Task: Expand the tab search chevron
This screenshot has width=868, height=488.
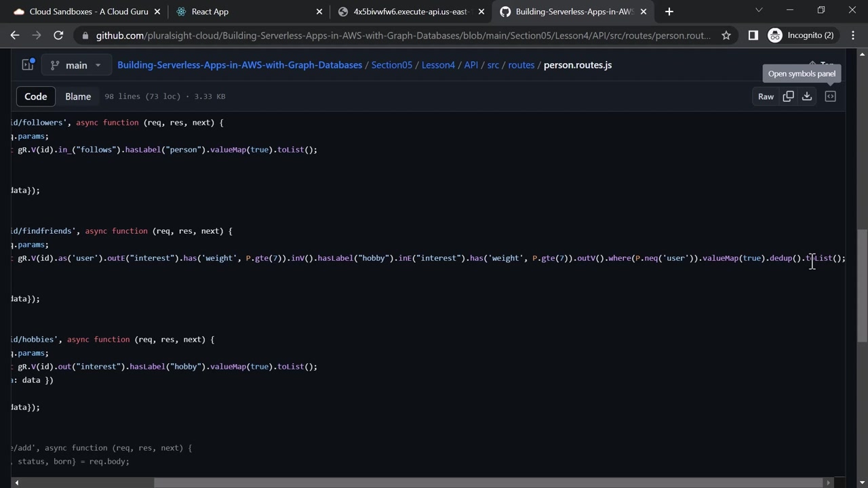Action: [x=759, y=10]
